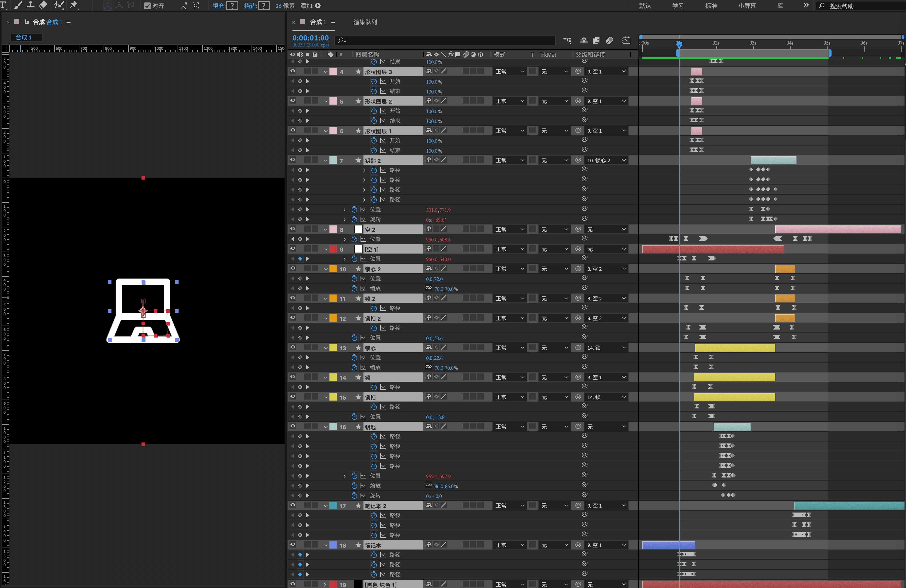This screenshot has width=906, height=588.
Task: Open the timeline 合成 1 panel menu
Action: coord(333,22)
